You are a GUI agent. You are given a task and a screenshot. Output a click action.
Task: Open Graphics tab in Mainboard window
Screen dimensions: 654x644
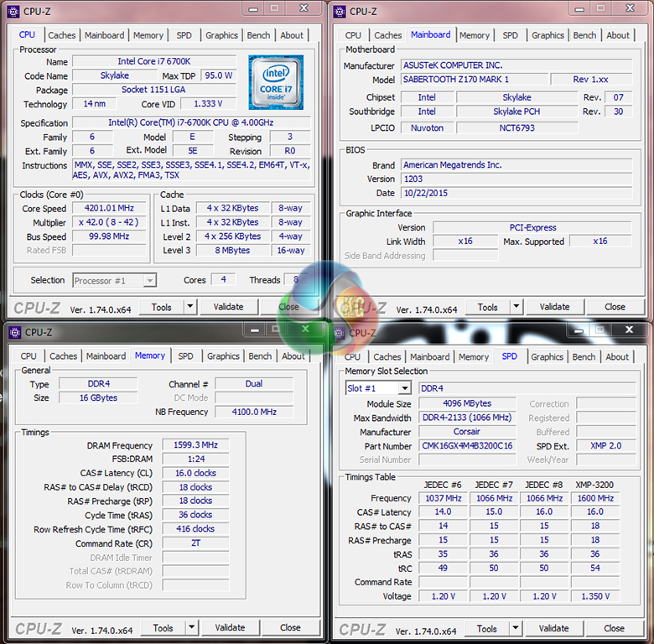click(548, 35)
